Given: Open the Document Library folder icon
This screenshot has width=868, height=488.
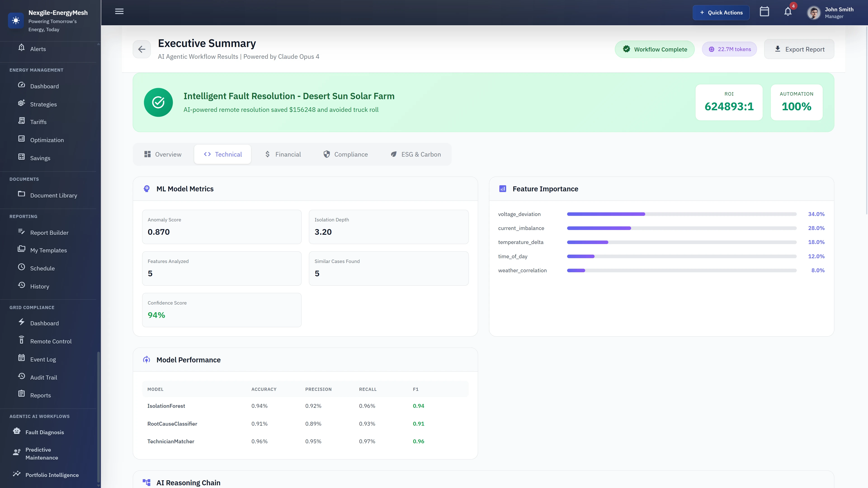Looking at the screenshot, I should click(x=21, y=194).
